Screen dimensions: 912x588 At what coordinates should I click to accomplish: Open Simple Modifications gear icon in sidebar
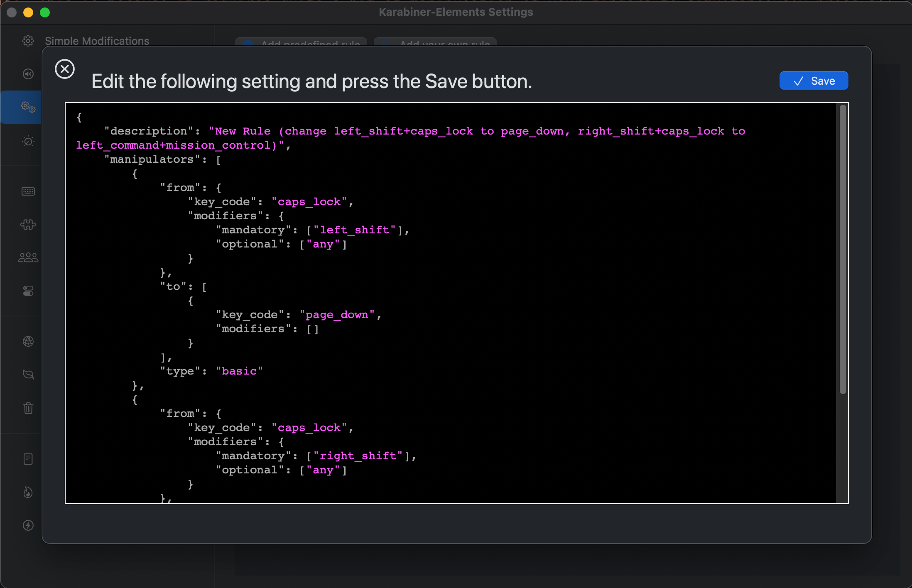28,41
